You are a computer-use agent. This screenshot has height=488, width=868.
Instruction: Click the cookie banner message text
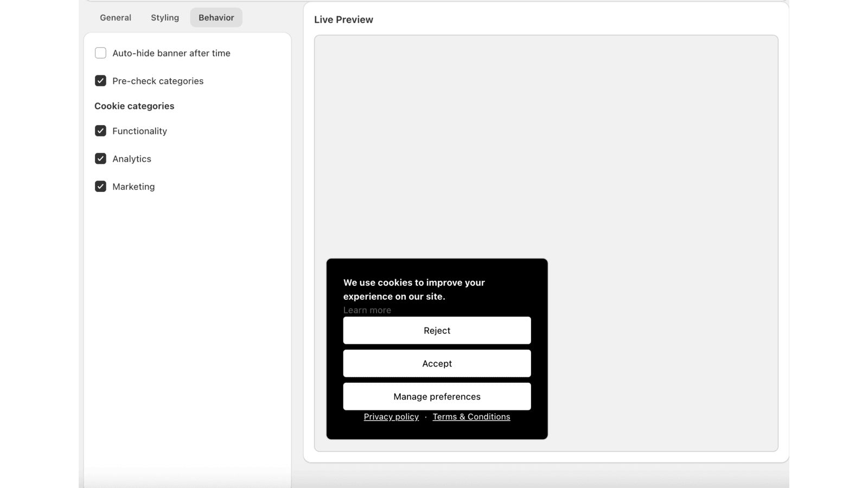tap(414, 290)
